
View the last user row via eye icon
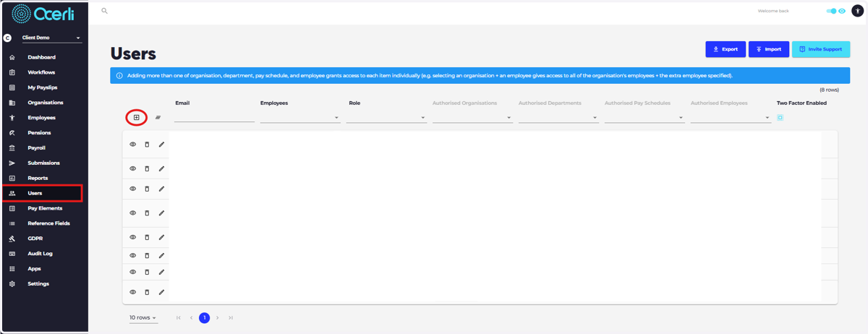(x=133, y=292)
